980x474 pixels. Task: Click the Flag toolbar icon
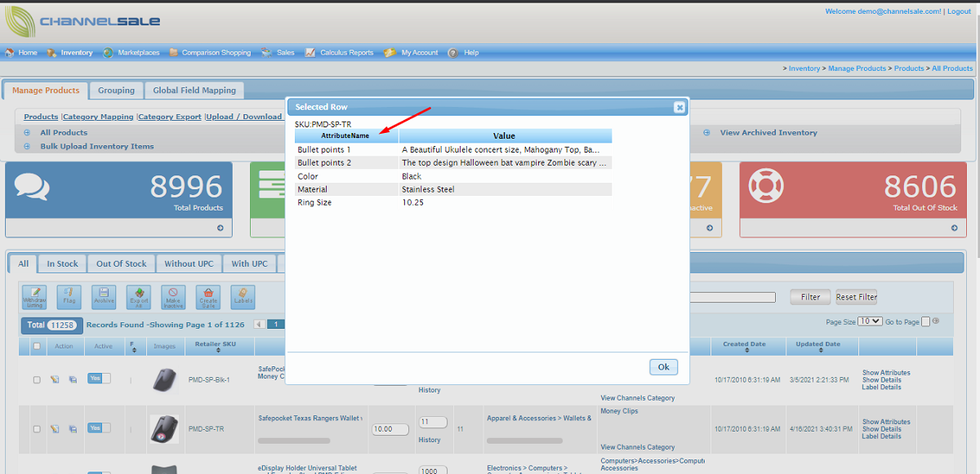[69, 297]
